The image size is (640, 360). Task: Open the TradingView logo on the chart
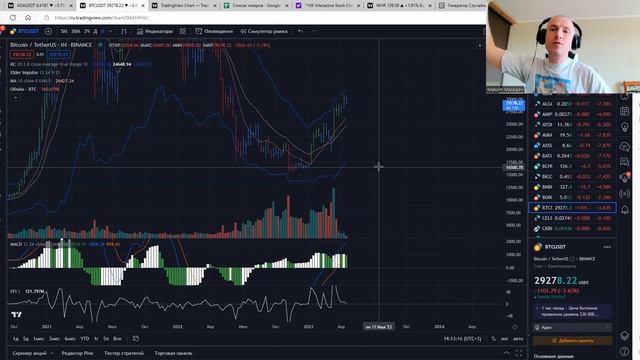17,314
